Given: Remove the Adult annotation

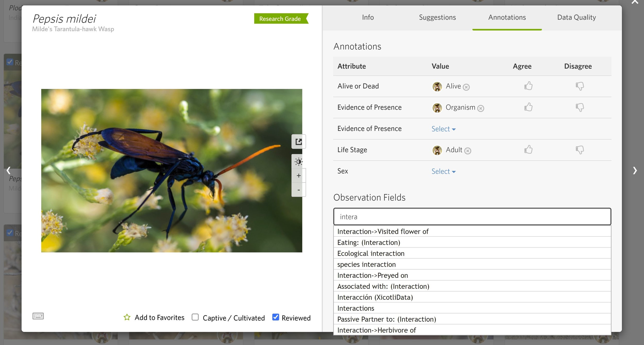Looking at the screenshot, I should (468, 151).
